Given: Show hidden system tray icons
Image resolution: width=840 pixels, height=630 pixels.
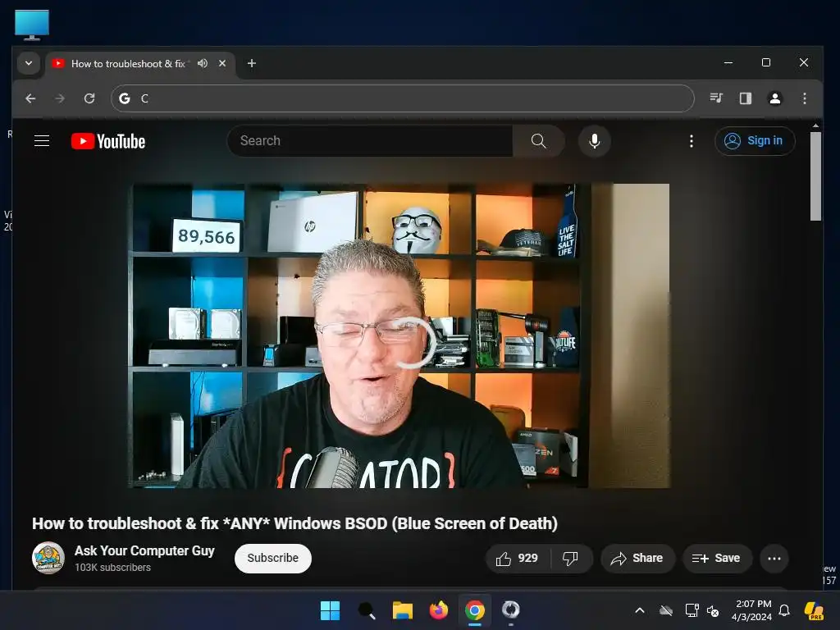Looking at the screenshot, I should coord(640,610).
